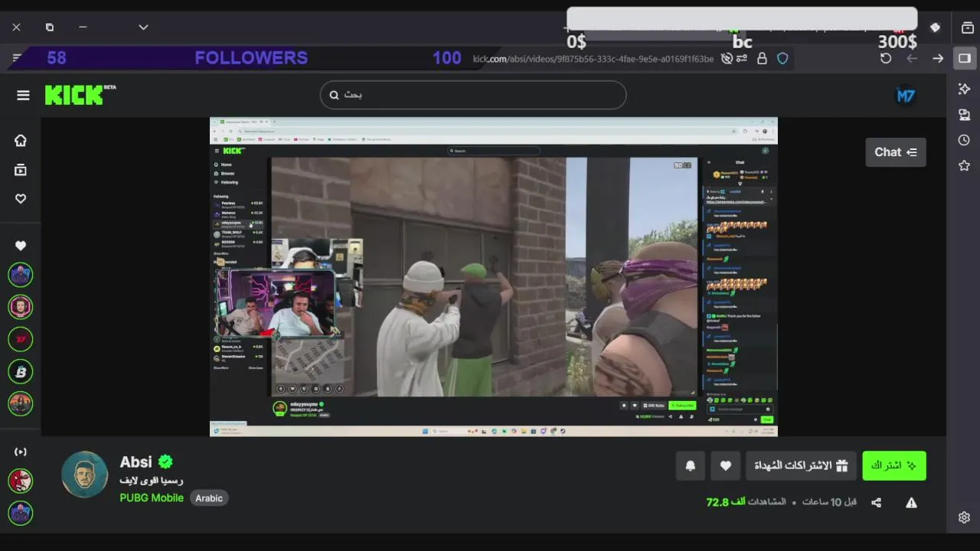Select the Arabic language tag

[209, 498]
